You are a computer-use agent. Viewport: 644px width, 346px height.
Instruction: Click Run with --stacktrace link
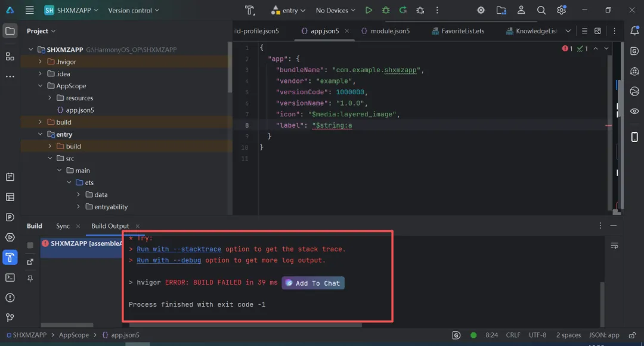[179, 249]
